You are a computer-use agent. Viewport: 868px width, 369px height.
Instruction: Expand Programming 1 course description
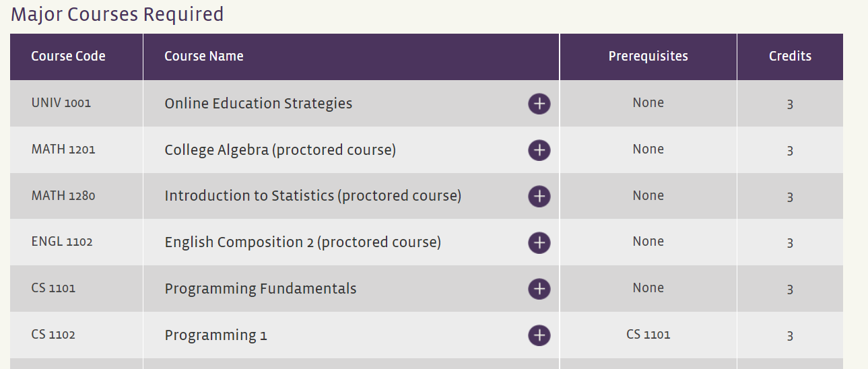(539, 335)
